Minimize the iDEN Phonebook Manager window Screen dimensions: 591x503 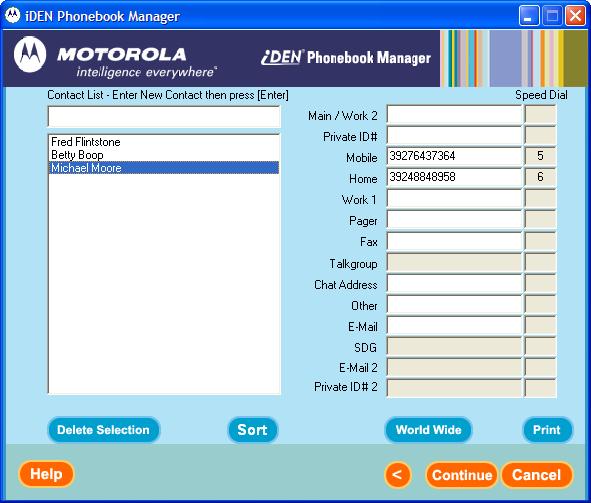[x=529, y=16]
